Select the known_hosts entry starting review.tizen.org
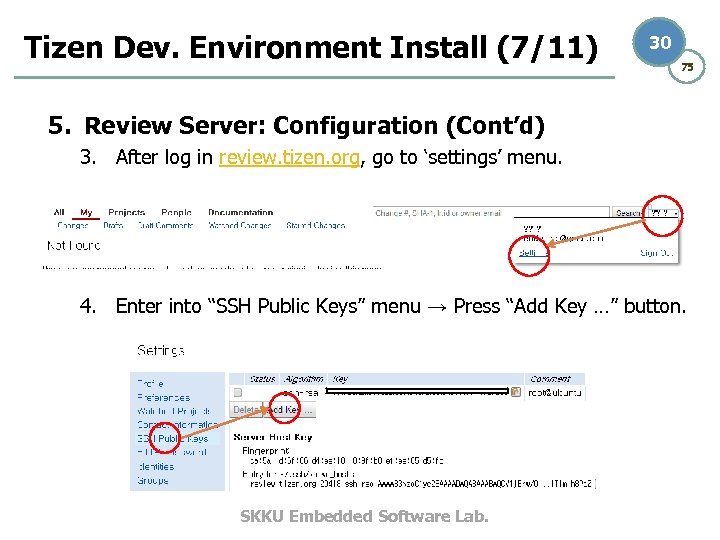The image size is (720, 540). click(422, 484)
